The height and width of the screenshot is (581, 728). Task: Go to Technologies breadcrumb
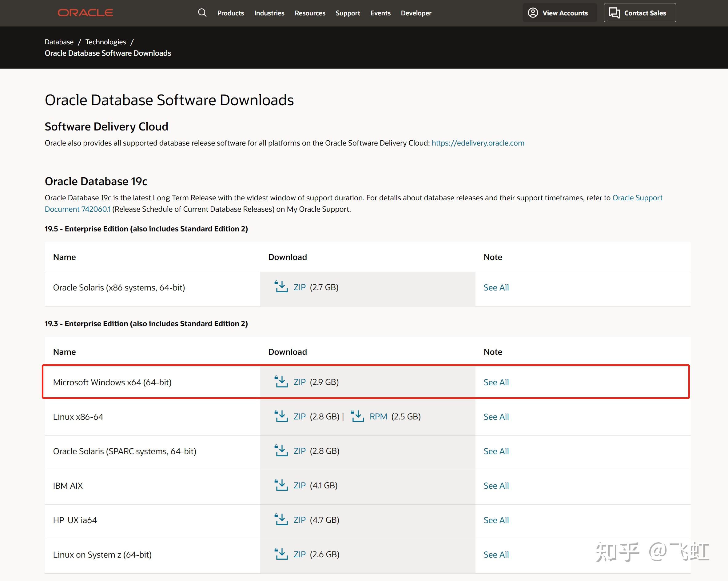tap(106, 42)
